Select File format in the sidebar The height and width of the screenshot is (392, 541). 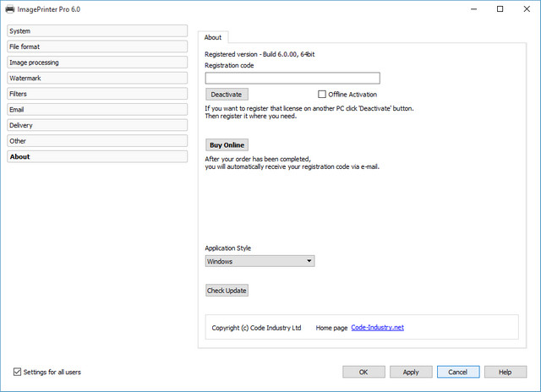coord(96,46)
